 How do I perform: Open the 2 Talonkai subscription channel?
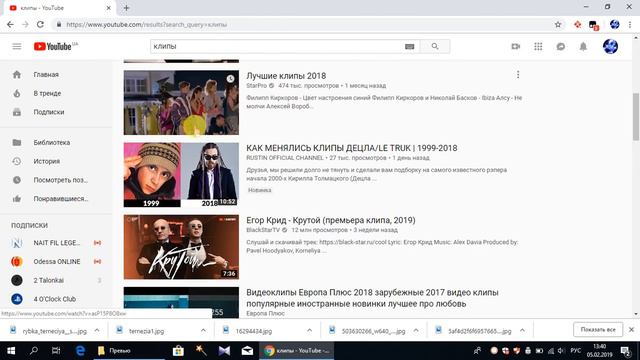point(56,280)
